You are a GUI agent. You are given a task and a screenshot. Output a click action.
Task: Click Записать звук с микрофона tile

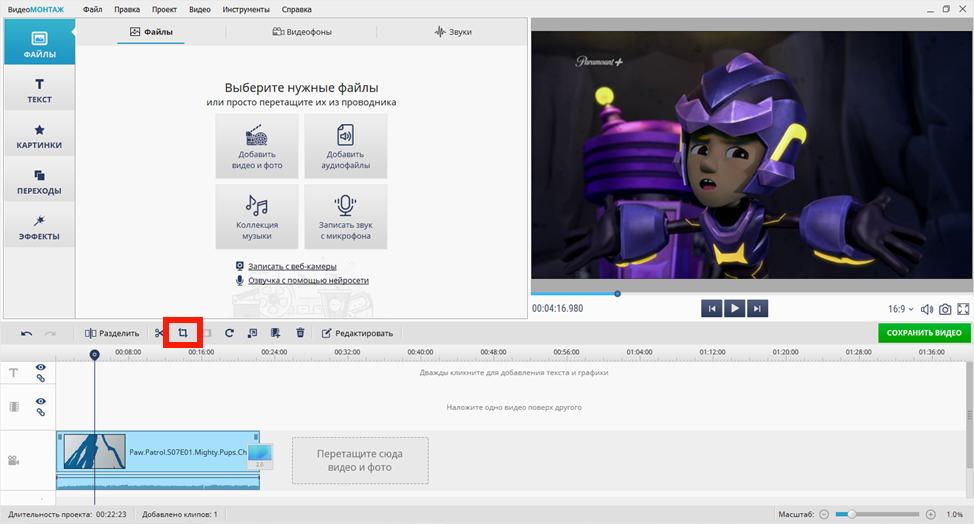(x=345, y=217)
